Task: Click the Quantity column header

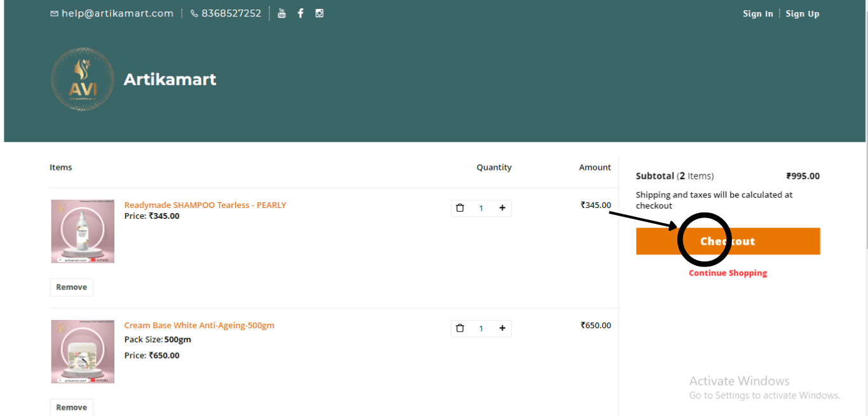Action: pos(494,167)
